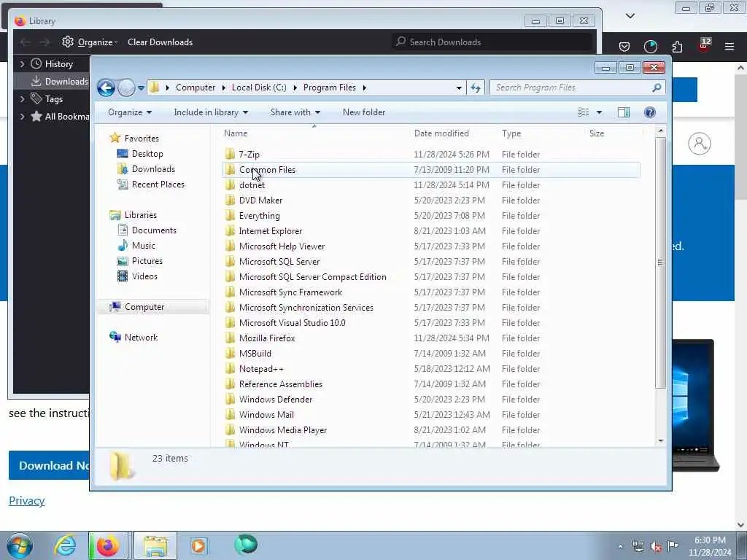Select the Microsoft SQL Server folder
Viewport: 747px width, 560px height.
click(x=279, y=262)
